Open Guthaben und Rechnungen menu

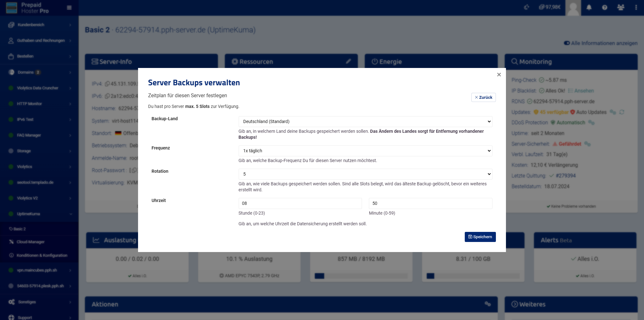(39, 41)
